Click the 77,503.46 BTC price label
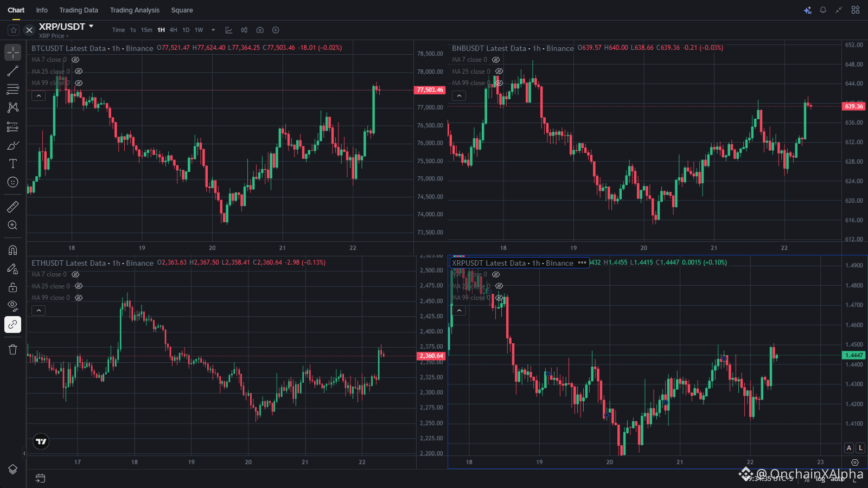Viewport: 868px width, 488px height. coord(430,90)
